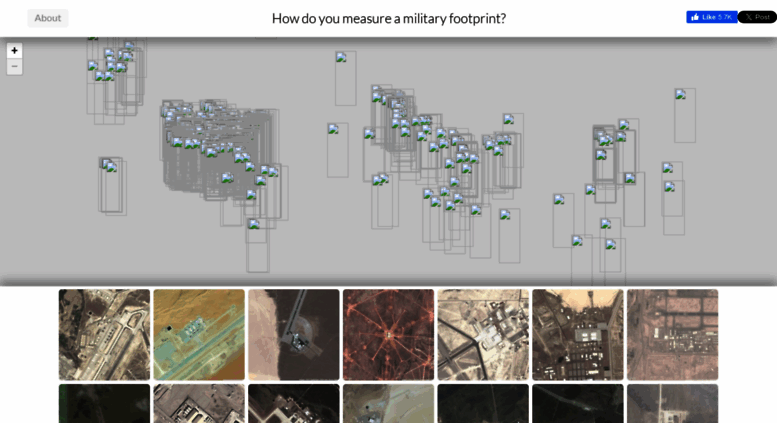Select the isolated marker at far upper right of map

tap(680, 95)
